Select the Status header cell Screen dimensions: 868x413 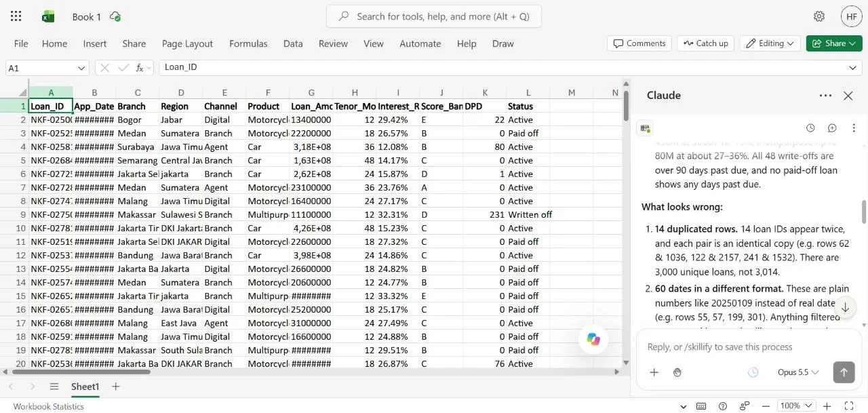point(528,106)
